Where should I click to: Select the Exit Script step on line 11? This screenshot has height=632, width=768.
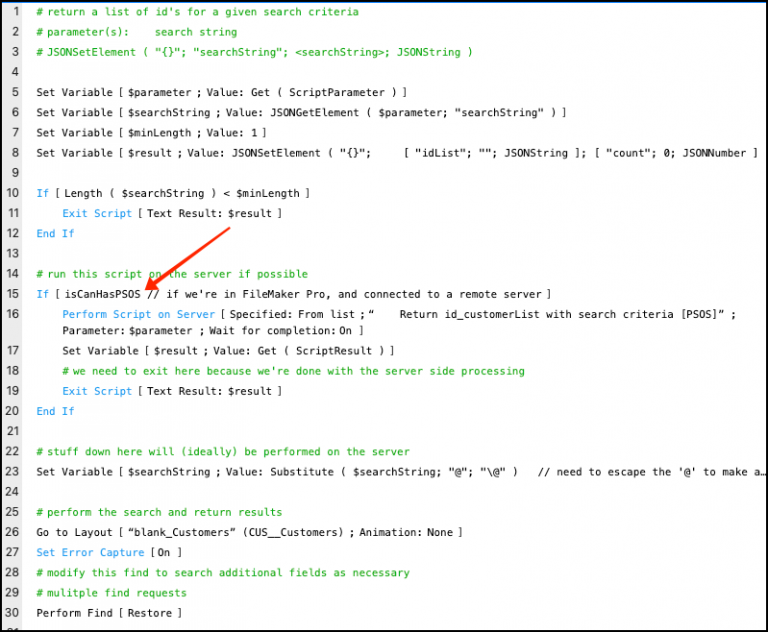pyautogui.click(x=171, y=213)
